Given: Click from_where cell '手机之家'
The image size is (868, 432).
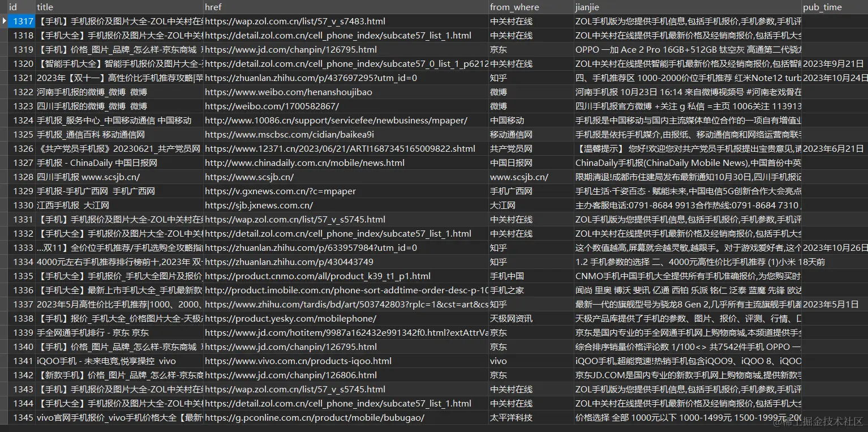Looking at the screenshot, I should point(507,290).
